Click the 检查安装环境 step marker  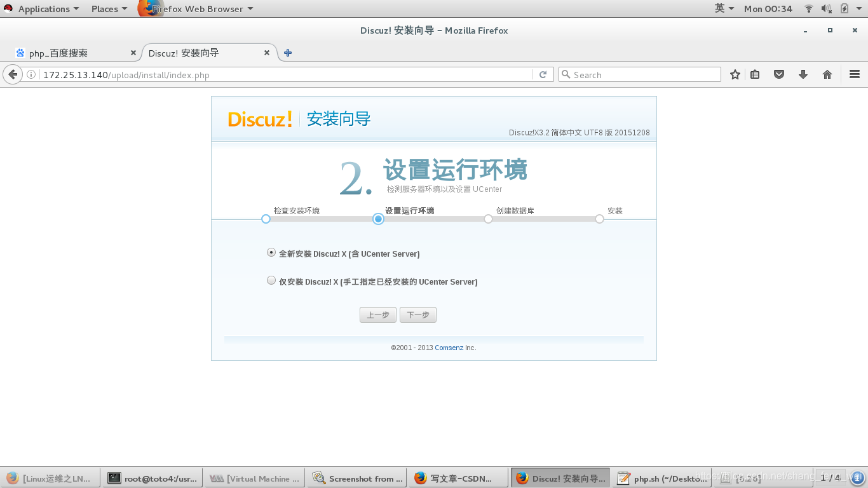(266, 219)
